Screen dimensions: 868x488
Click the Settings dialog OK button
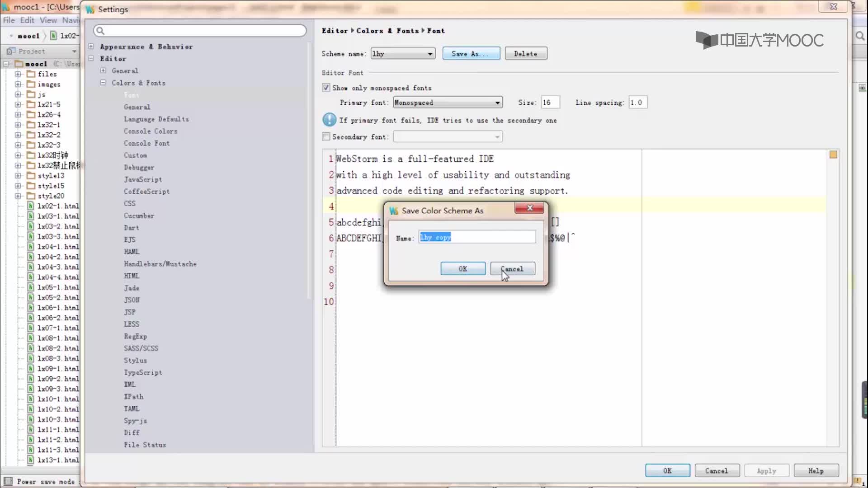pyautogui.click(x=667, y=471)
